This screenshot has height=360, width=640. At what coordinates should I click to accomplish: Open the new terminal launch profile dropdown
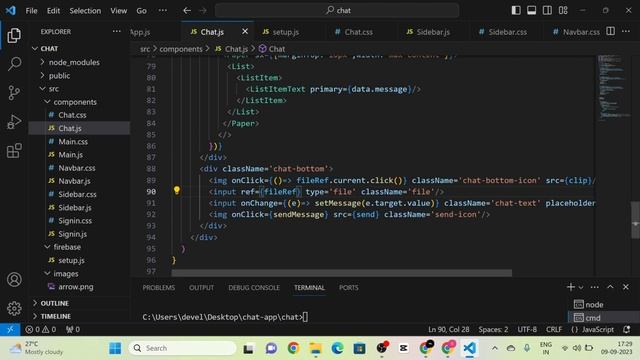pyautogui.click(x=581, y=287)
